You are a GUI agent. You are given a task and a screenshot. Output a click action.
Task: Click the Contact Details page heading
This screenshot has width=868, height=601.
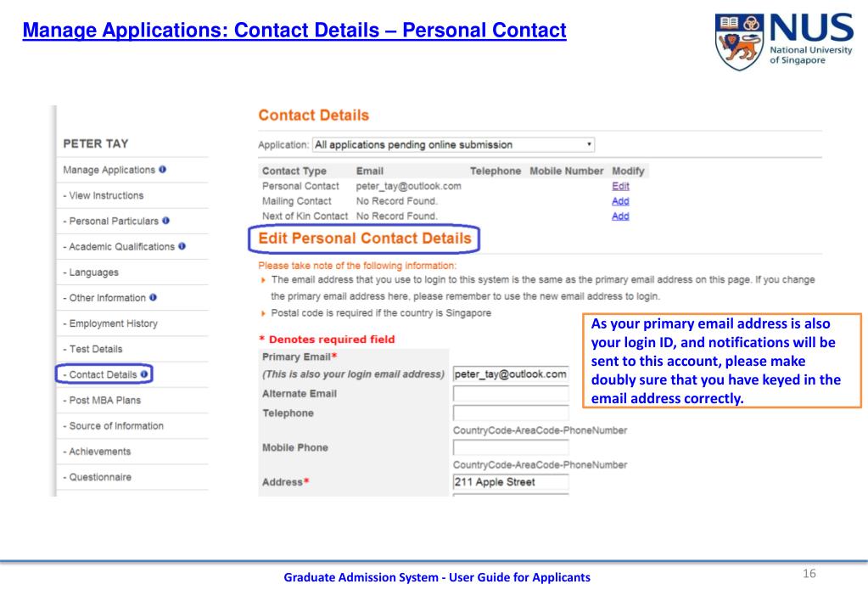pos(313,115)
